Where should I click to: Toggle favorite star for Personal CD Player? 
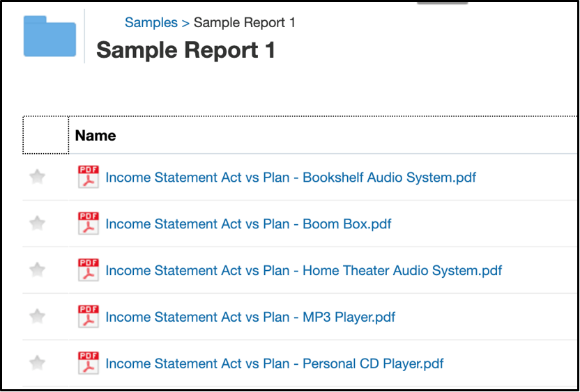(38, 363)
